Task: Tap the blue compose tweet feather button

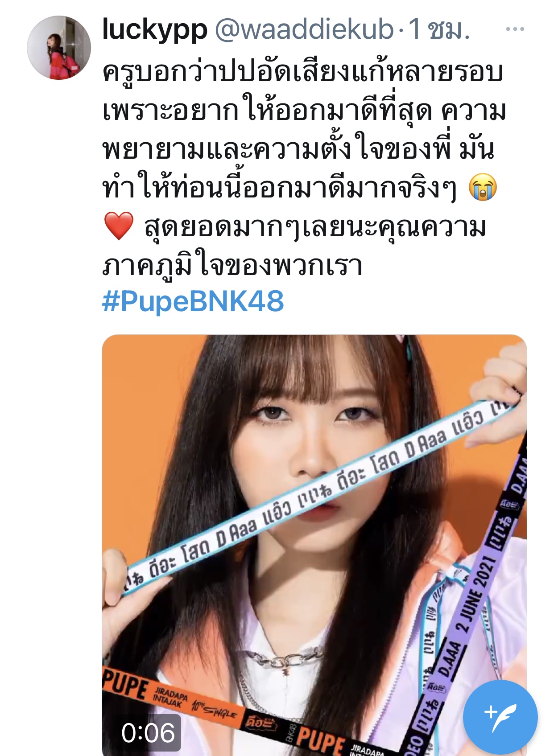Action: [x=500, y=717]
